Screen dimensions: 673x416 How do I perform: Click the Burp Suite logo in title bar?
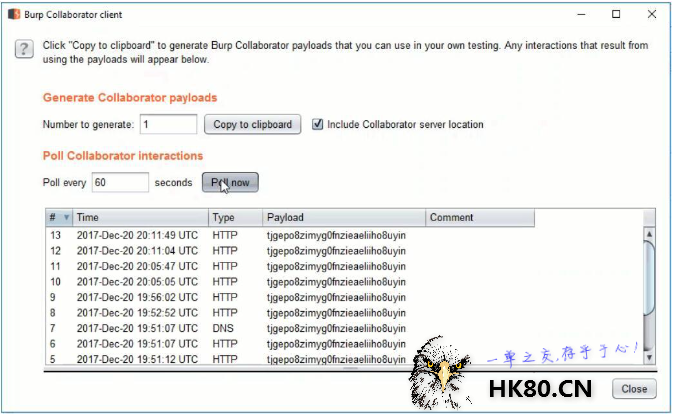[x=14, y=14]
